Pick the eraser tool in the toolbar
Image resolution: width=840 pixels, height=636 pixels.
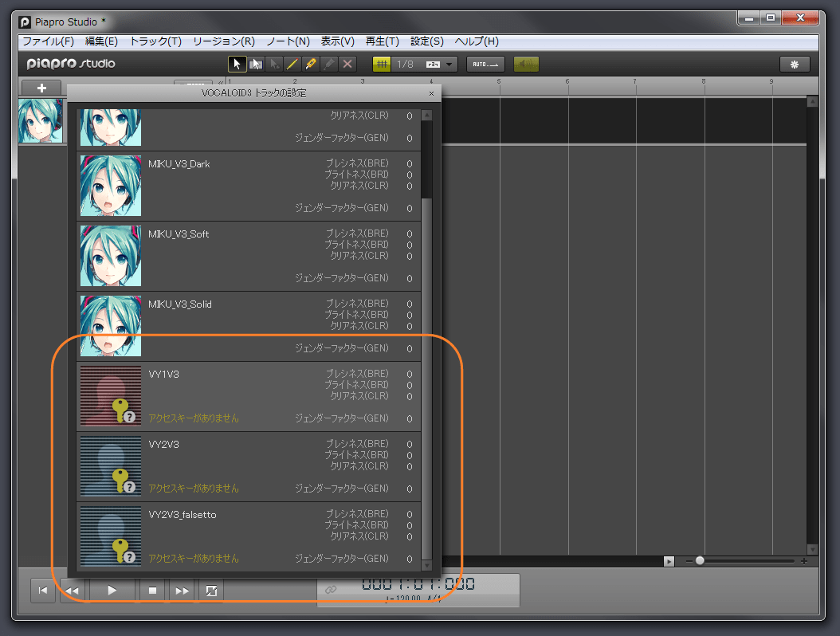pos(330,64)
